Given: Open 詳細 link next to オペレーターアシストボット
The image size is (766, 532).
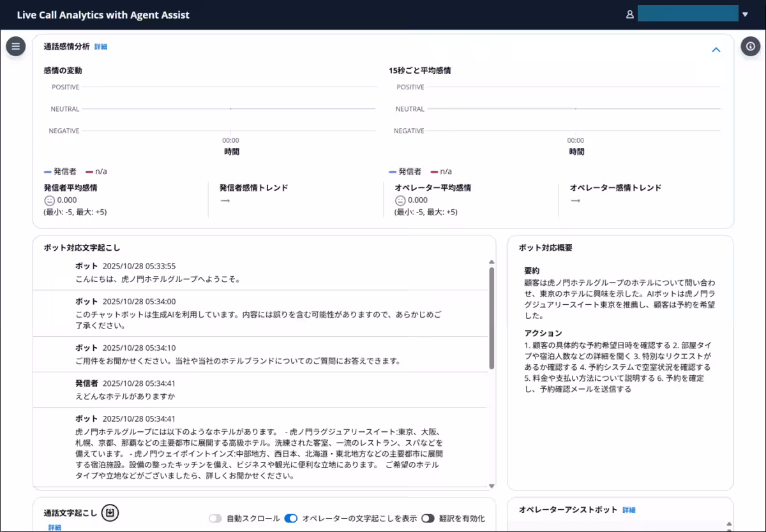Looking at the screenshot, I should click(629, 510).
